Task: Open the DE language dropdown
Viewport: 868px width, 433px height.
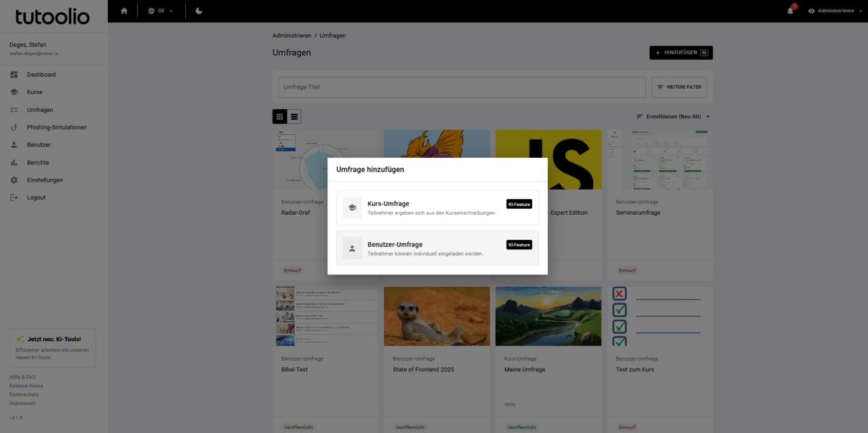Action: [x=161, y=11]
